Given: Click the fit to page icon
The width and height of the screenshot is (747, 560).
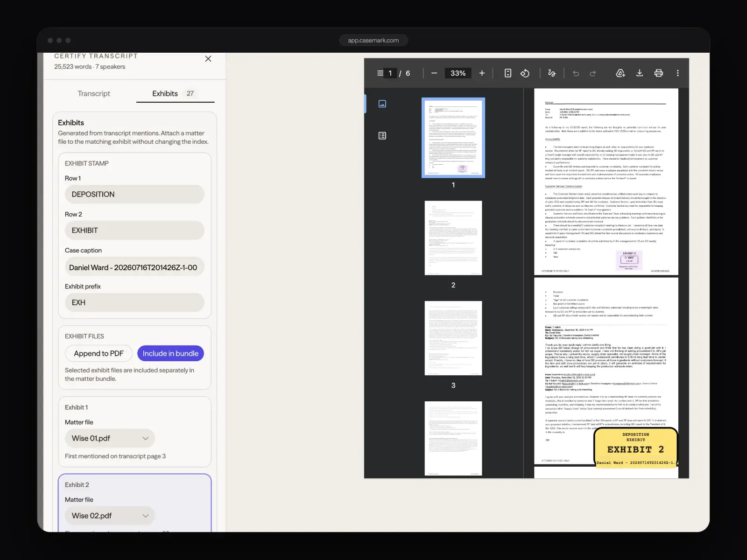Looking at the screenshot, I should pyautogui.click(x=508, y=73).
